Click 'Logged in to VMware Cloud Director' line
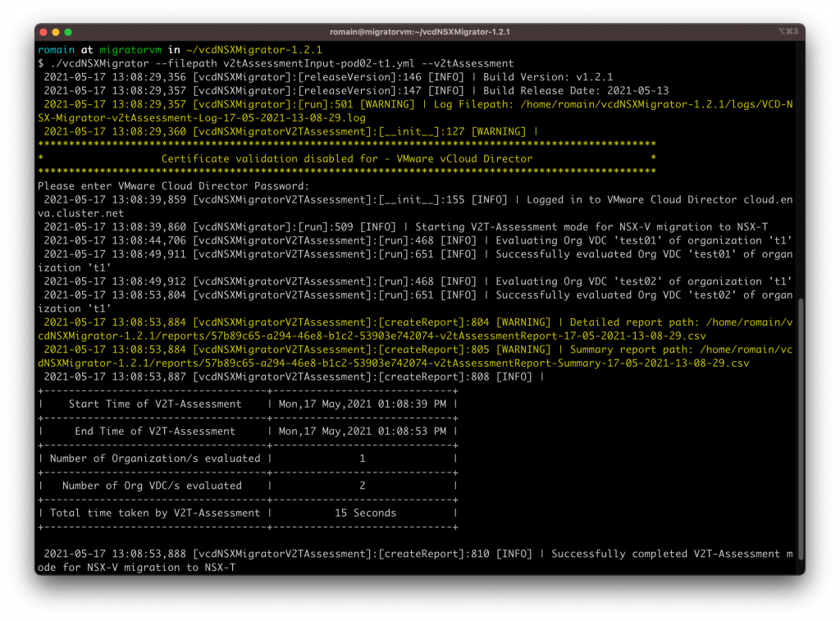The image size is (840, 621). (415, 206)
